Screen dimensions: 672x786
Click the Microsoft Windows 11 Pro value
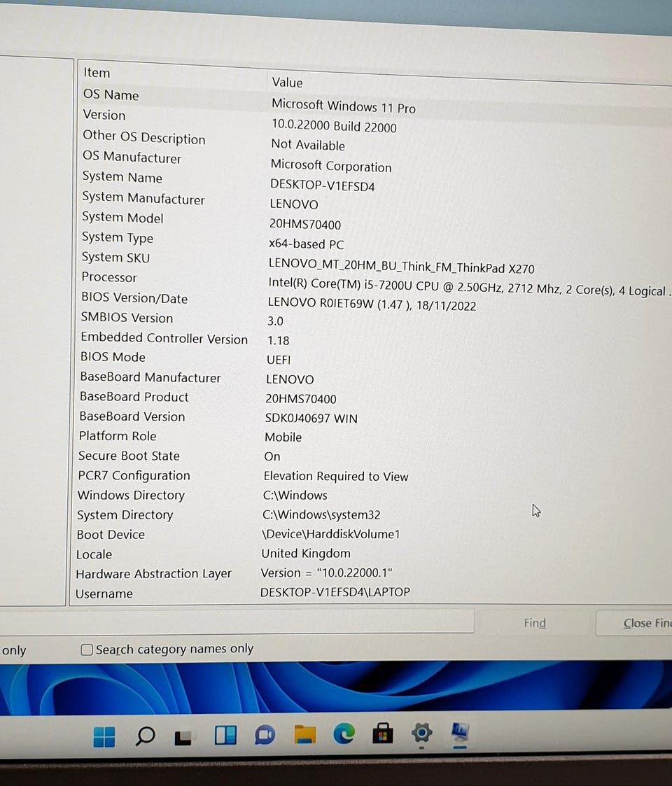coord(344,106)
